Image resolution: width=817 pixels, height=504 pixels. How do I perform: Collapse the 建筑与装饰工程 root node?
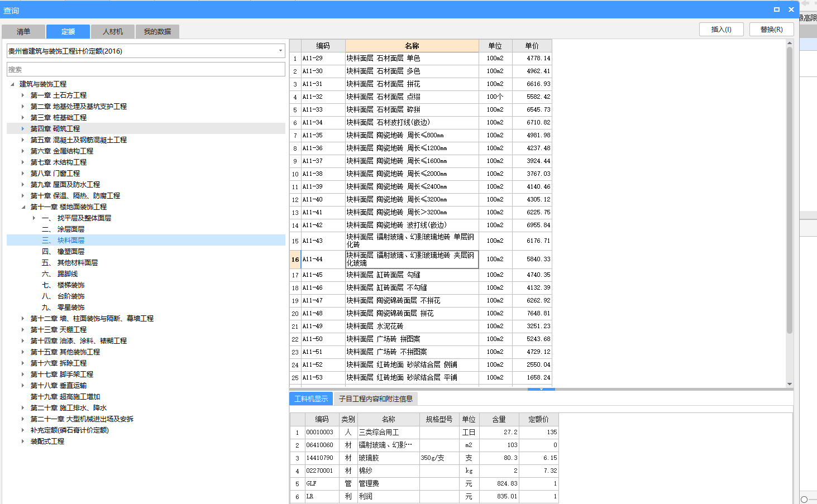(12, 84)
